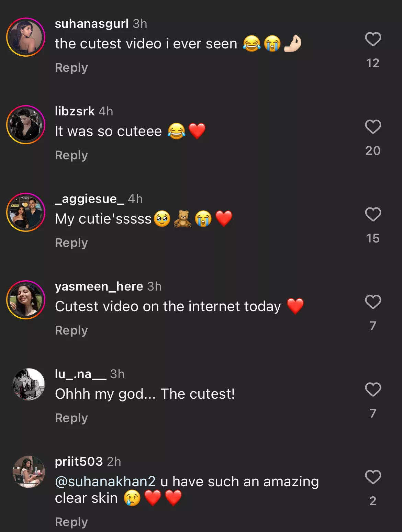The height and width of the screenshot is (532, 402).
Task: Like lu_.na__'s comment
Action: tap(373, 389)
